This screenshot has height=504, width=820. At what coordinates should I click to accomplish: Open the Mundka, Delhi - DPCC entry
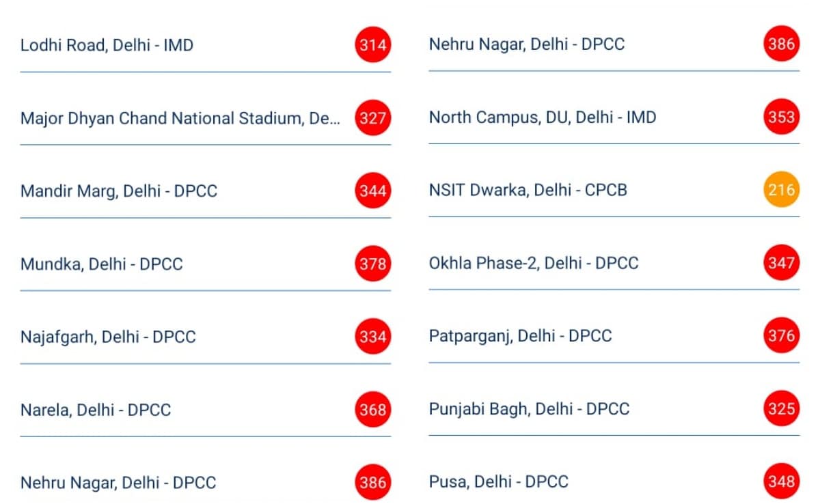[x=102, y=264]
